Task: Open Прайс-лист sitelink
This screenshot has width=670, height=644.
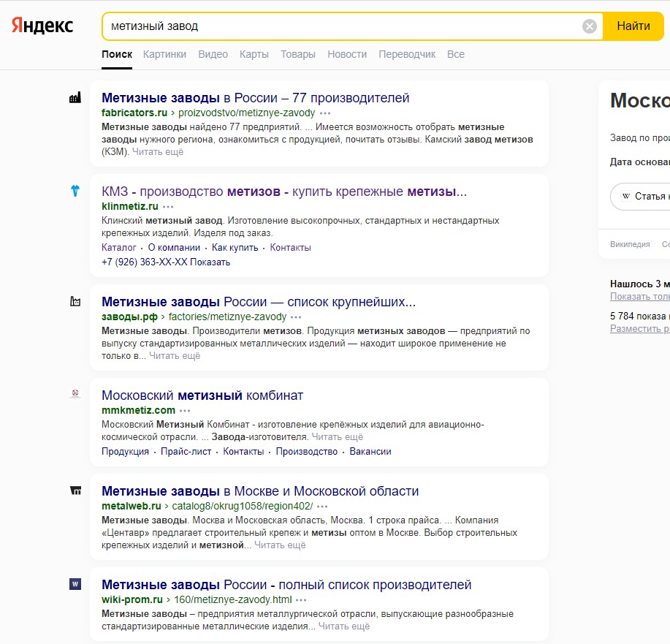Action: point(186,452)
